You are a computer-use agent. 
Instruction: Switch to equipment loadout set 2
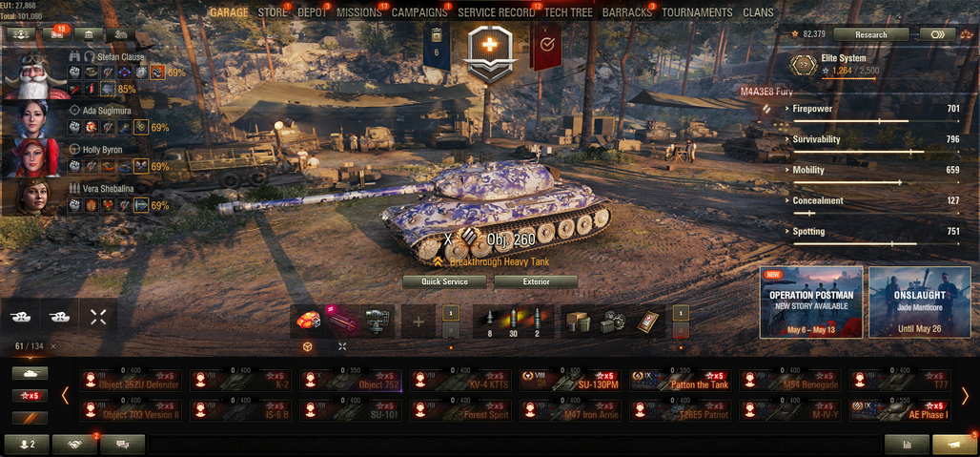(x=451, y=331)
